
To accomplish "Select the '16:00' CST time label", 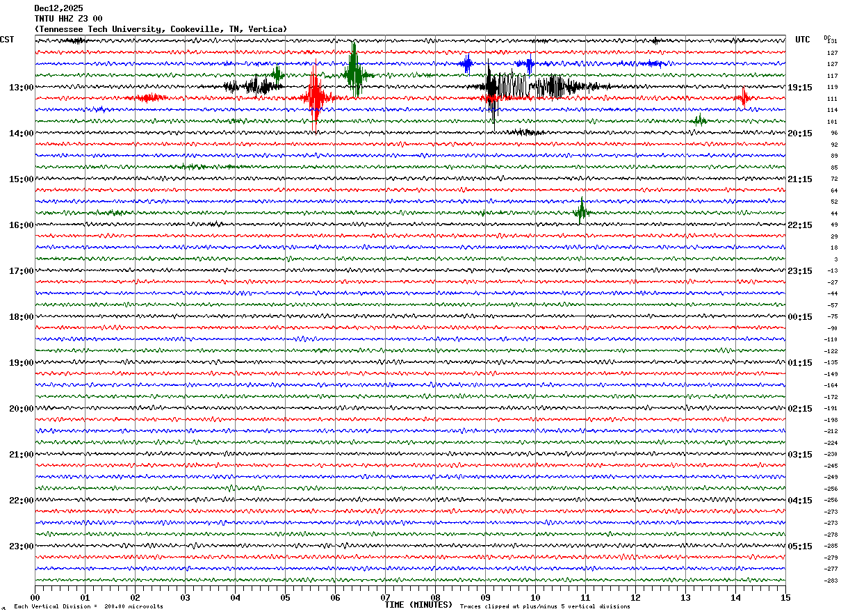I will (22, 225).
